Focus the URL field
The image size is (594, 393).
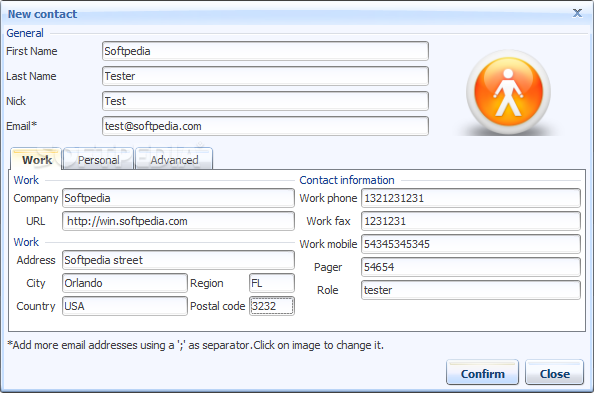pos(178,221)
